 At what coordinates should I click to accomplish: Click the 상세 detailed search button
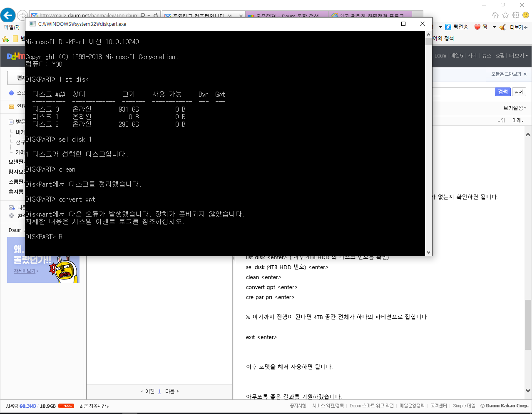click(x=519, y=92)
